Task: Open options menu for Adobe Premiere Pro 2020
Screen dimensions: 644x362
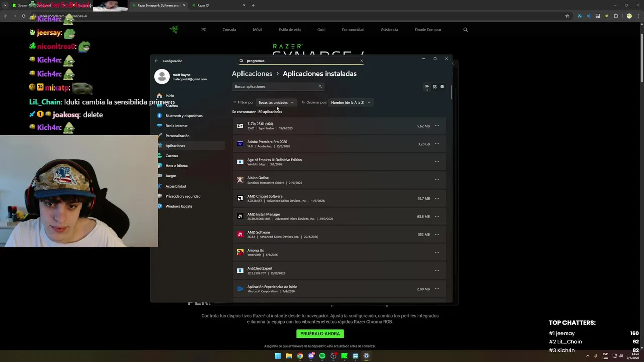Action: pyautogui.click(x=437, y=144)
